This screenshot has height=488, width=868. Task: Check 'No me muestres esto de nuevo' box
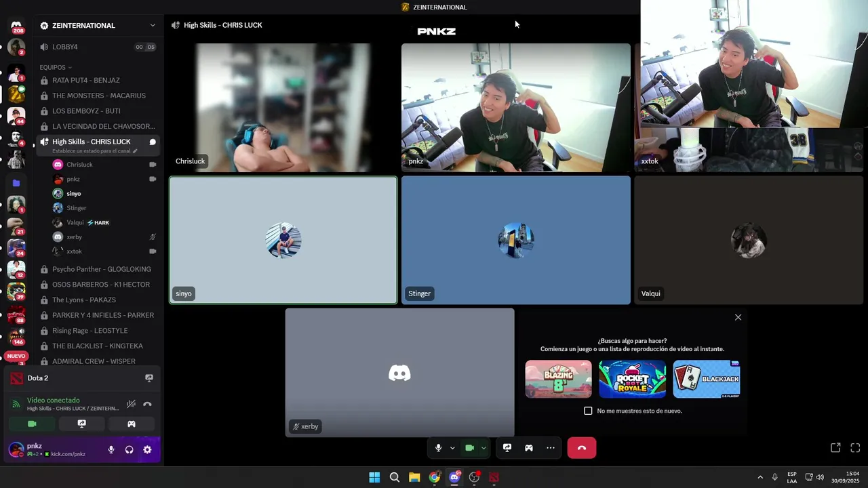tap(588, 411)
